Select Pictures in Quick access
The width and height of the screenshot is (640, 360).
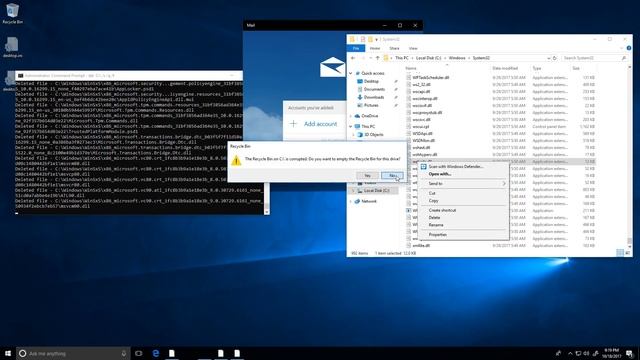tap(371, 105)
